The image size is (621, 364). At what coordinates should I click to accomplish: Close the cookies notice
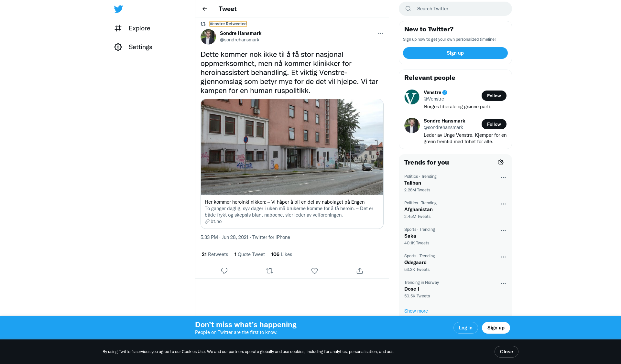tap(507, 352)
